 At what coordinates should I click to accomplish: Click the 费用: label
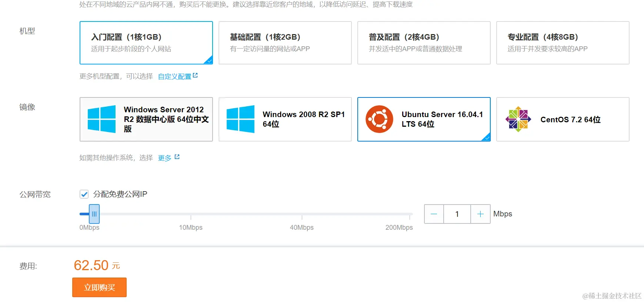[x=28, y=266]
